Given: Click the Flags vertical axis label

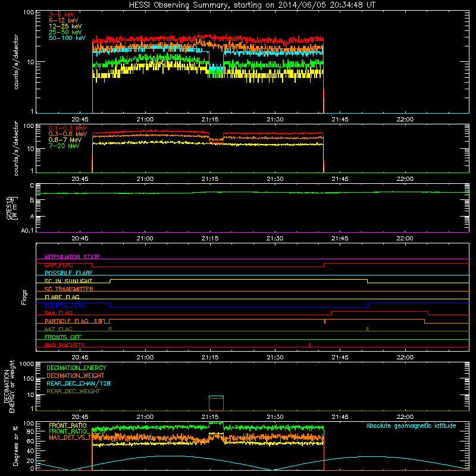Looking at the screenshot, I should click(24, 297).
